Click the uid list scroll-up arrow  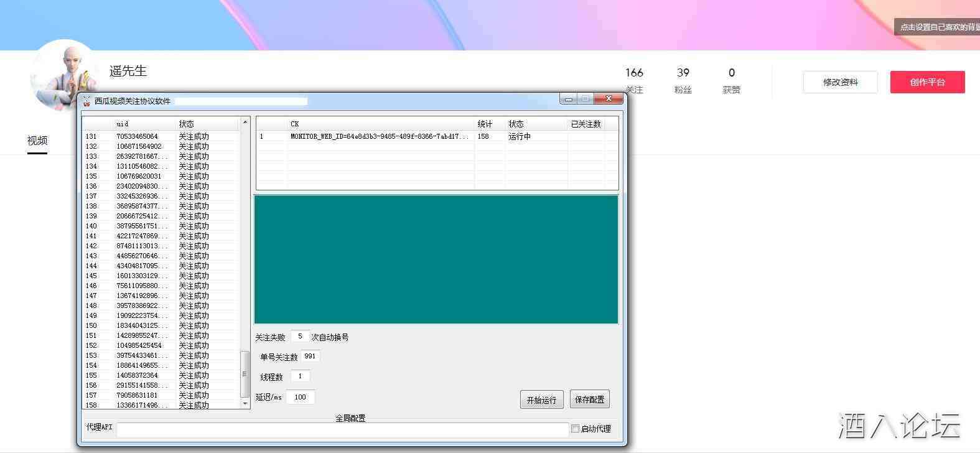pos(245,122)
